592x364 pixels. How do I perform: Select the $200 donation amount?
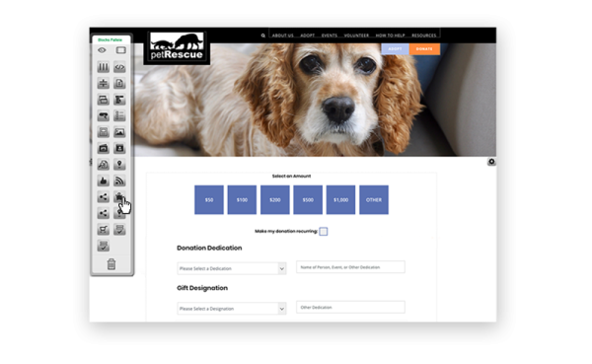[x=275, y=199]
